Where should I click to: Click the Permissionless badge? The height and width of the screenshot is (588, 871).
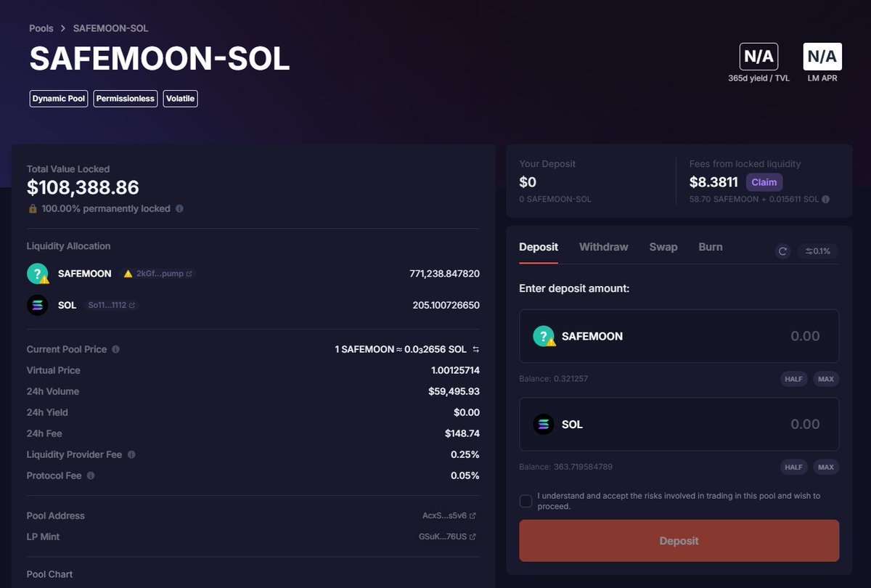coord(125,98)
